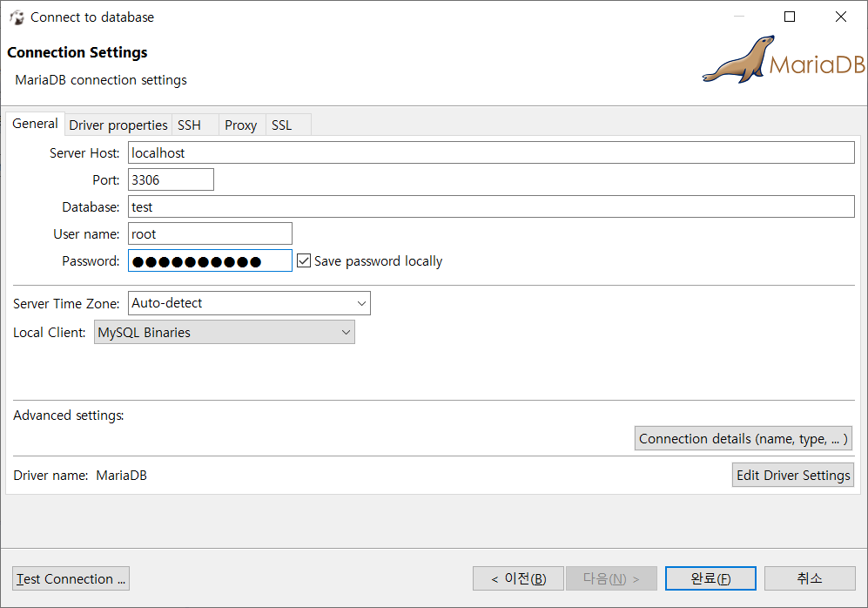Click the 취소 cancel button

click(810, 578)
